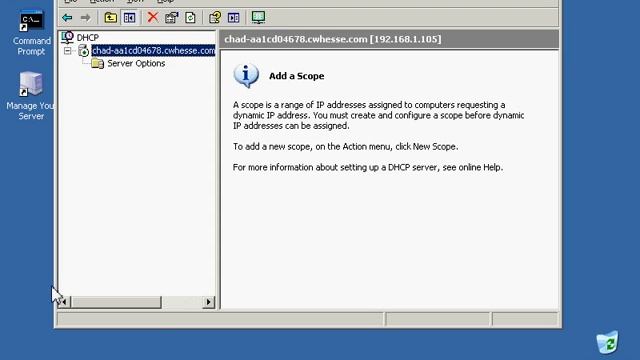Click the header chad-aa1cd04678.cwhesse.com [192.168.1.105]

point(333,39)
